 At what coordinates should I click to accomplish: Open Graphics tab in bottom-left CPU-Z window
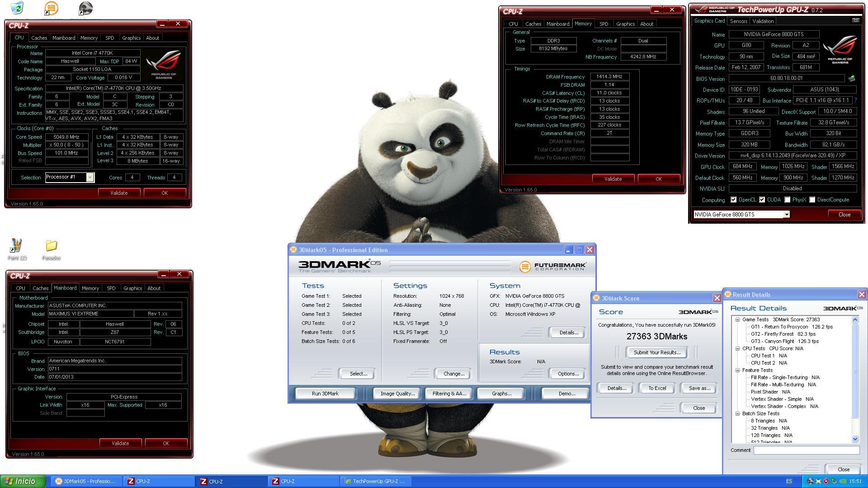pos(132,288)
